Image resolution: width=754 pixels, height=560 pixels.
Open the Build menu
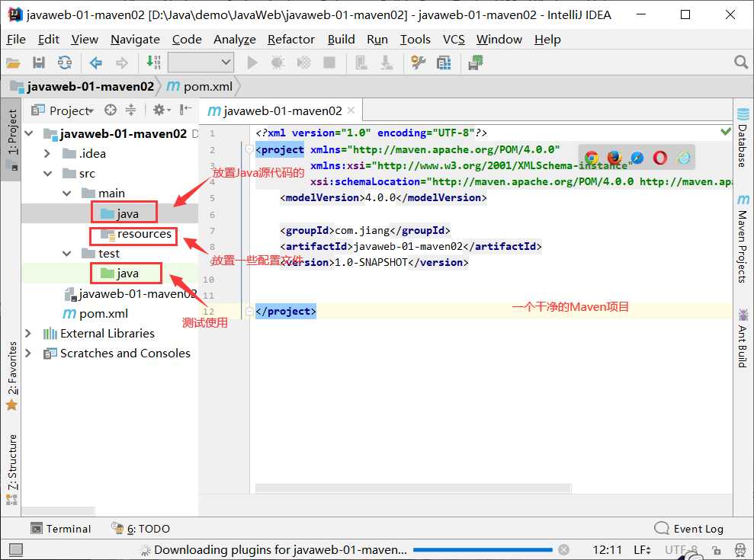coord(341,40)
